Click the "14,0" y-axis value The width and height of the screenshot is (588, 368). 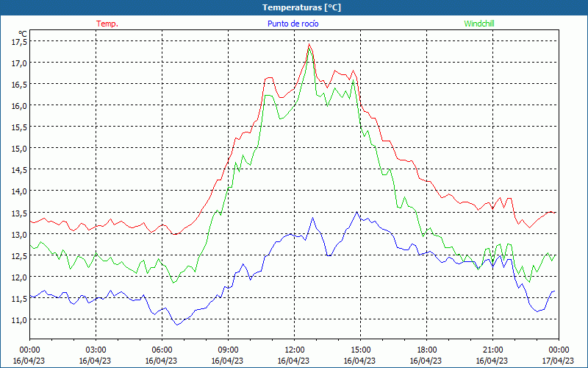pos(19,191)
